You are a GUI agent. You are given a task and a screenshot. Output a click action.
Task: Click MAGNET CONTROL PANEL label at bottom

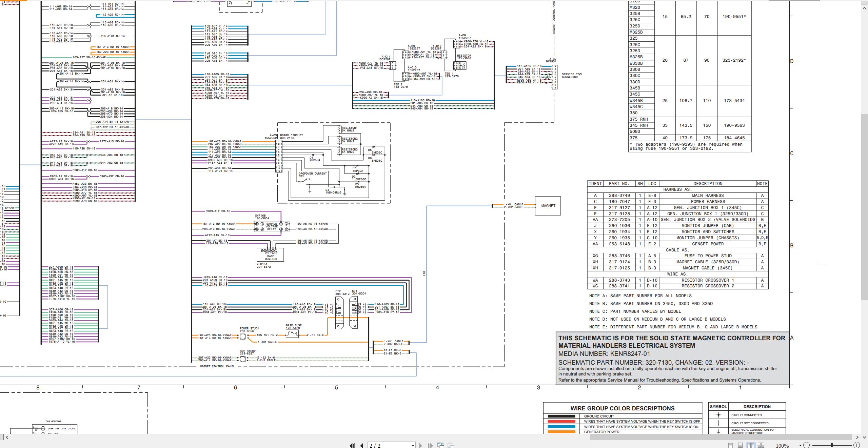217,366
